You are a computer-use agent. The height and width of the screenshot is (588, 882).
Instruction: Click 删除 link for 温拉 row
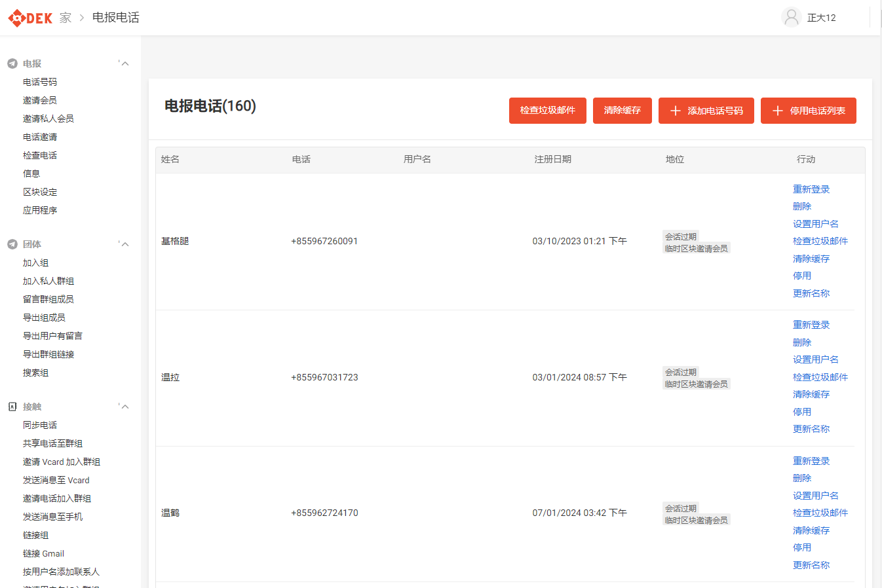pos(802,342)
